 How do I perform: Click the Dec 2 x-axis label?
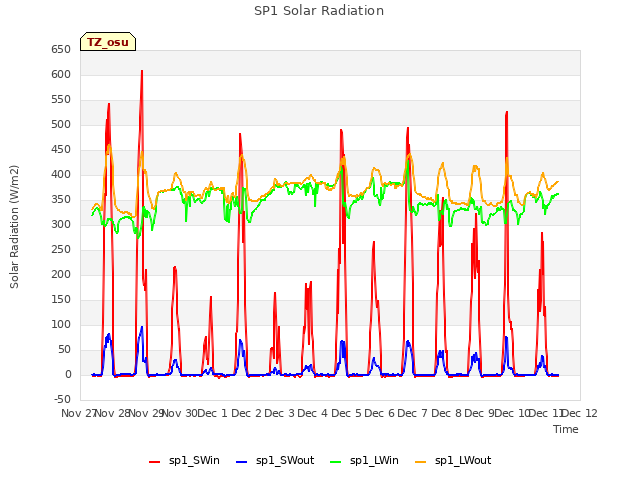(x=246, y=413)
